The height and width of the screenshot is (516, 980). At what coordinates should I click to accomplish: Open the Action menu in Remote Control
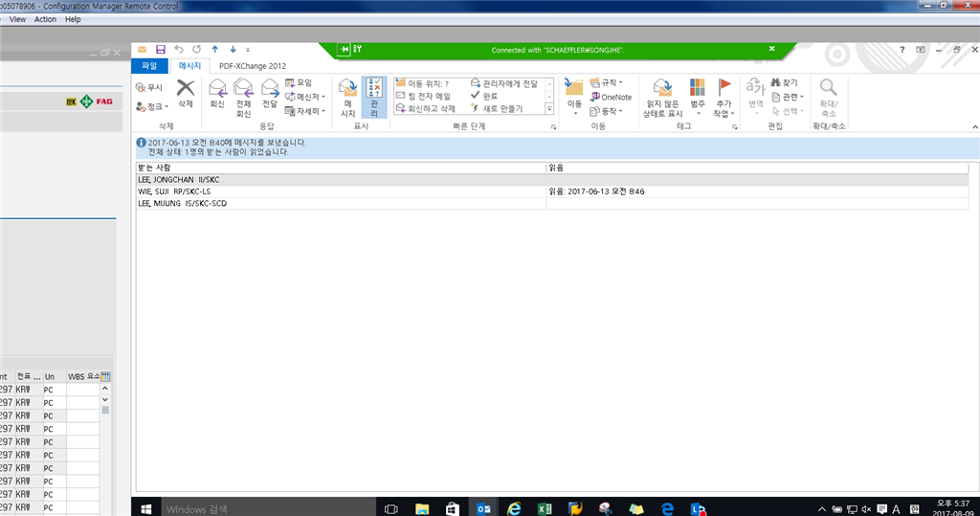45,19
